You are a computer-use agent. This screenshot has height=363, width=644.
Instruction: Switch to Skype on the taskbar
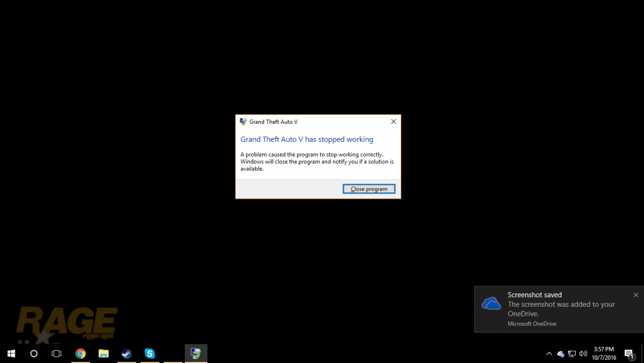[x=149, y=353]
